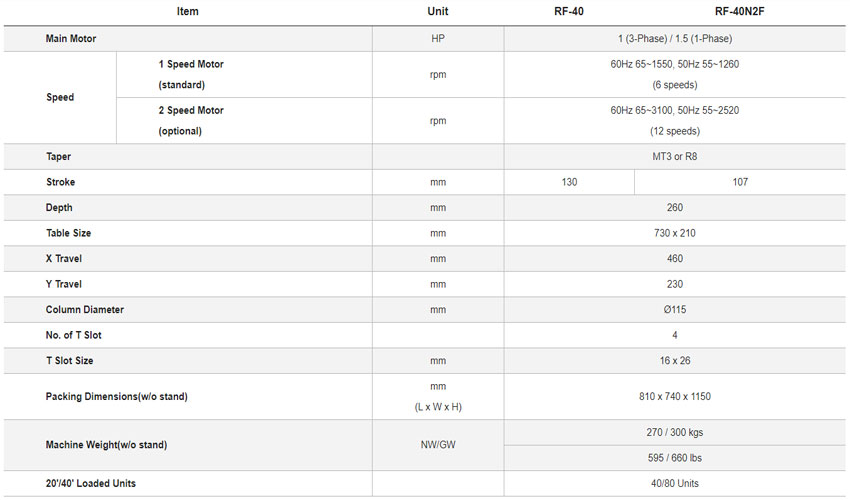Select the "2 Speed Motor (optional)" cell
This screenshot has width=850, height=500.
(191, 121)
